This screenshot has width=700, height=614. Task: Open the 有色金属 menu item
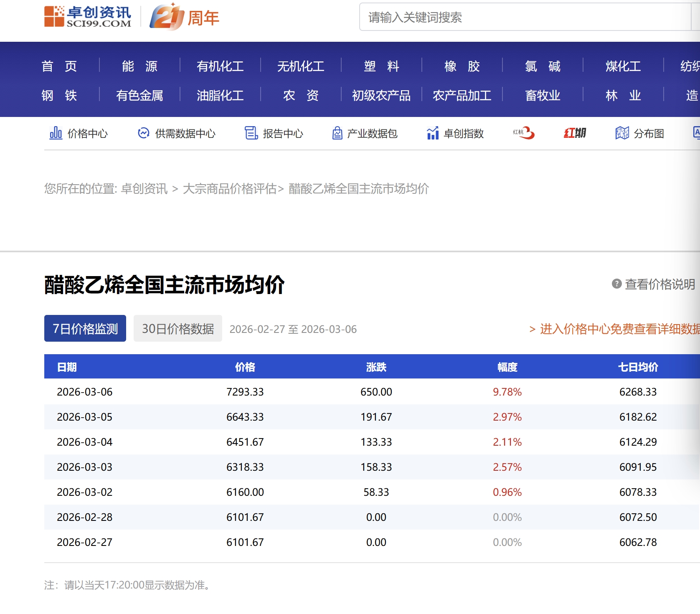(x=139, y=96)
